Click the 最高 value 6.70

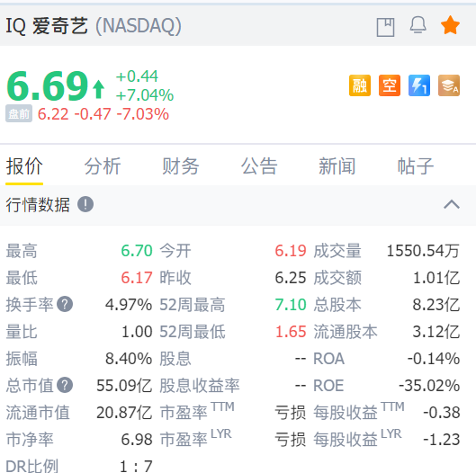(x=137, y=251)
